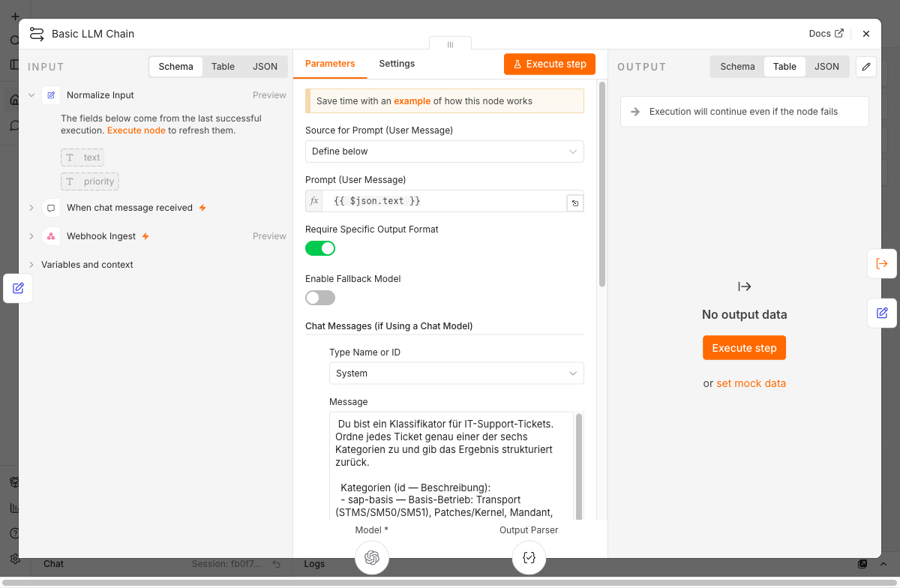Select the text field pill
This screenshot has width=900, height=588.
pos(82,157)
